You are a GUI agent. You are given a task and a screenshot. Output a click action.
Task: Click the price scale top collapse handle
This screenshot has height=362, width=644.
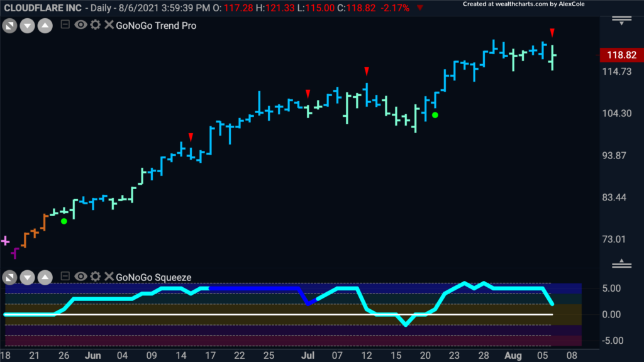(621, 21)
